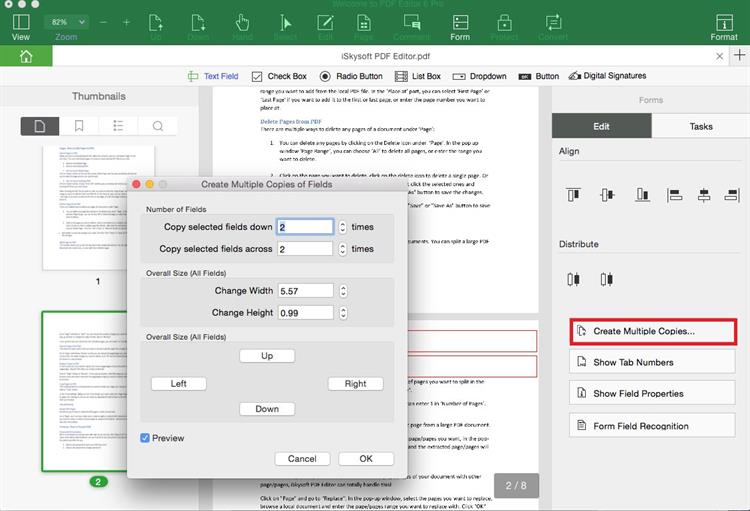
Task: Select page 2 thumbnail
Action: click(85, 391)
